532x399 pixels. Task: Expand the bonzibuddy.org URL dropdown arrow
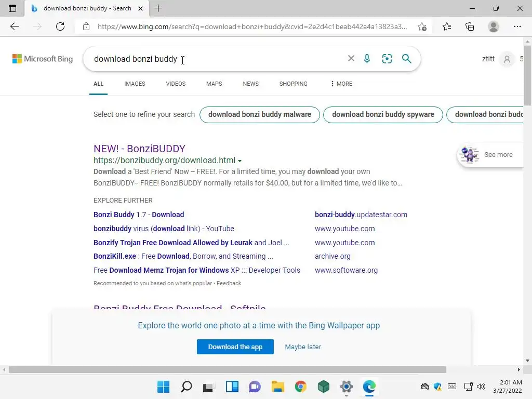click(x=240, y=161)
